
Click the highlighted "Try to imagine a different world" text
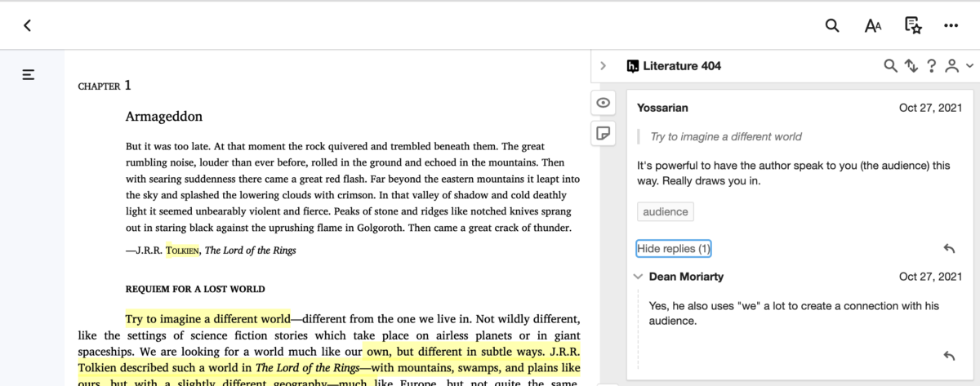207,318
